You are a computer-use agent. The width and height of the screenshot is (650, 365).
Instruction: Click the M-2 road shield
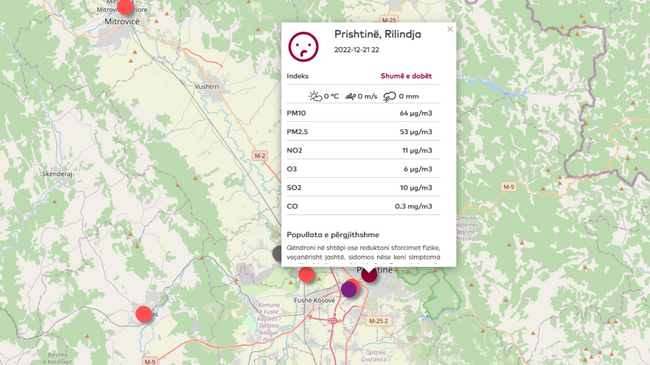(260, 156)
